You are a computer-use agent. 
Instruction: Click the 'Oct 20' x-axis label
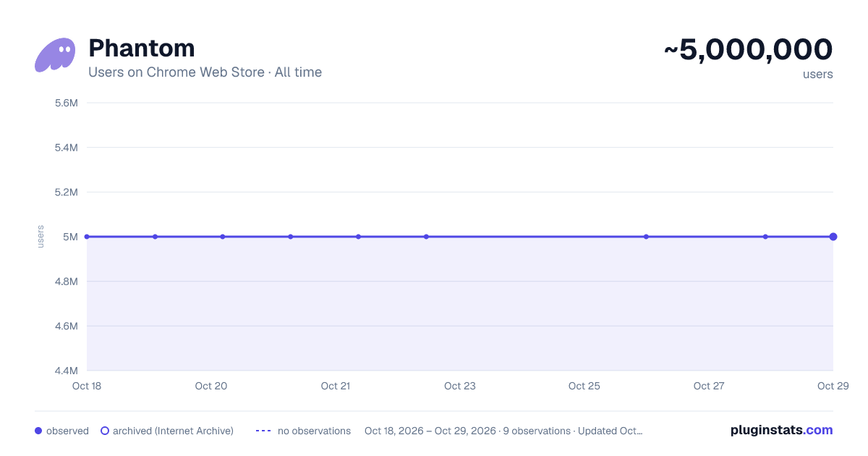pyautogui.click(x=211, y=386)
